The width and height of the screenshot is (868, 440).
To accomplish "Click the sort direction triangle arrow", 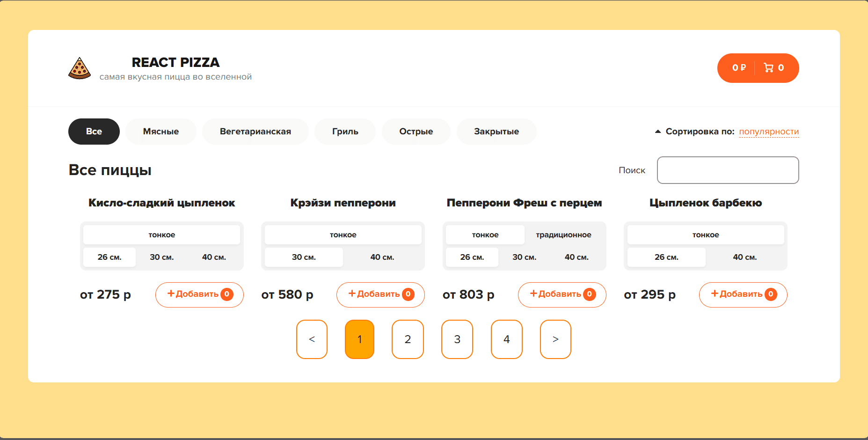I will pyautogui.click(x=658, y=131).
